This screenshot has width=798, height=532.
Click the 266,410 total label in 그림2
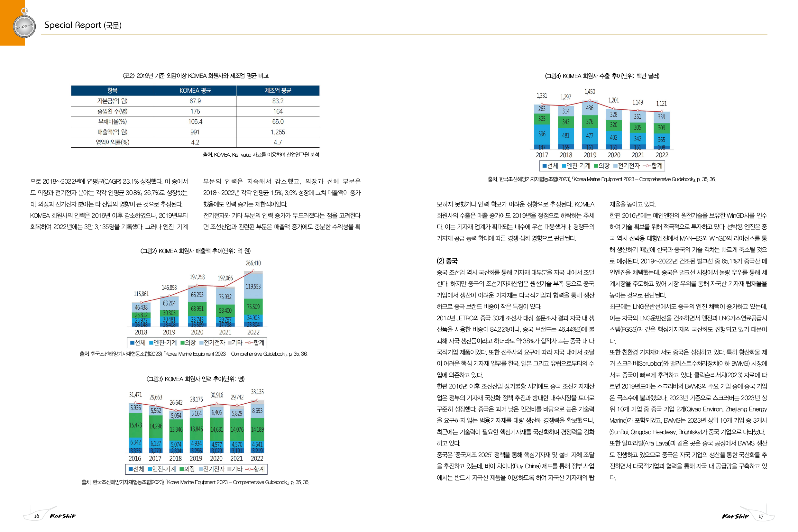(253, 263)
